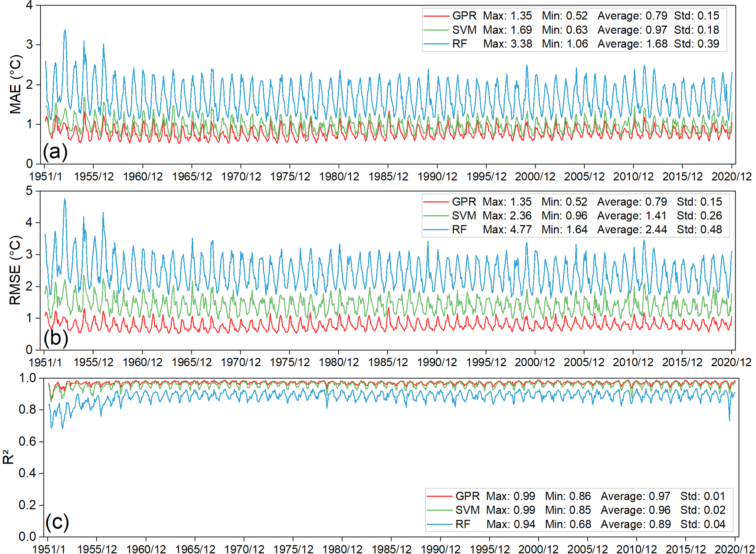Click the 1985/12 tick label in panel (a)
The image size is (756, 554).
(x=388, y=177)
